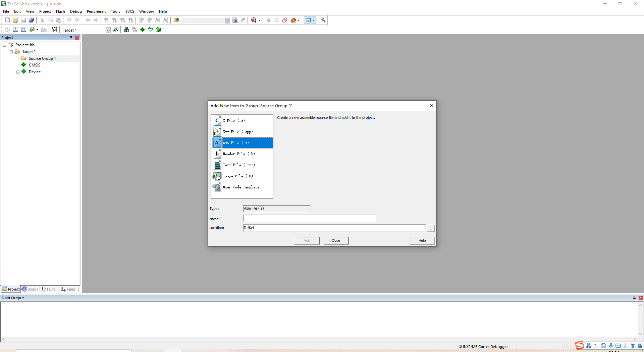Open the Target 1 dropdown
The width and height of the screenshot is (644, 352).
pyautogui.click(x=108, y=30)
